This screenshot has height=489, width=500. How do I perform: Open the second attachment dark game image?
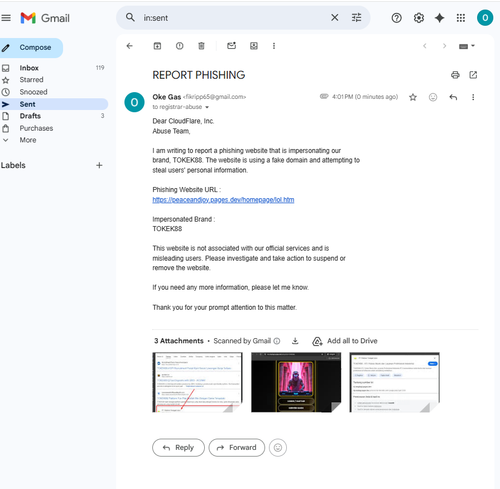296,382
